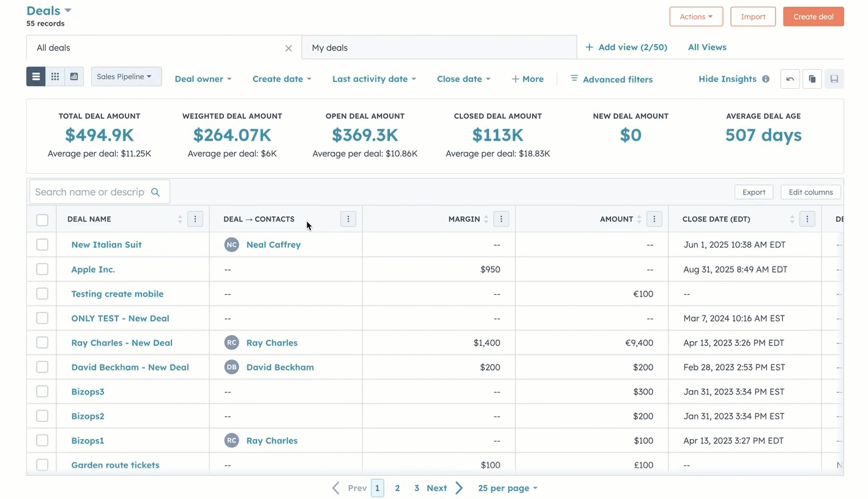Open Deal Name column options menu
Screen dimensions: 868x499
click(195, 219)
